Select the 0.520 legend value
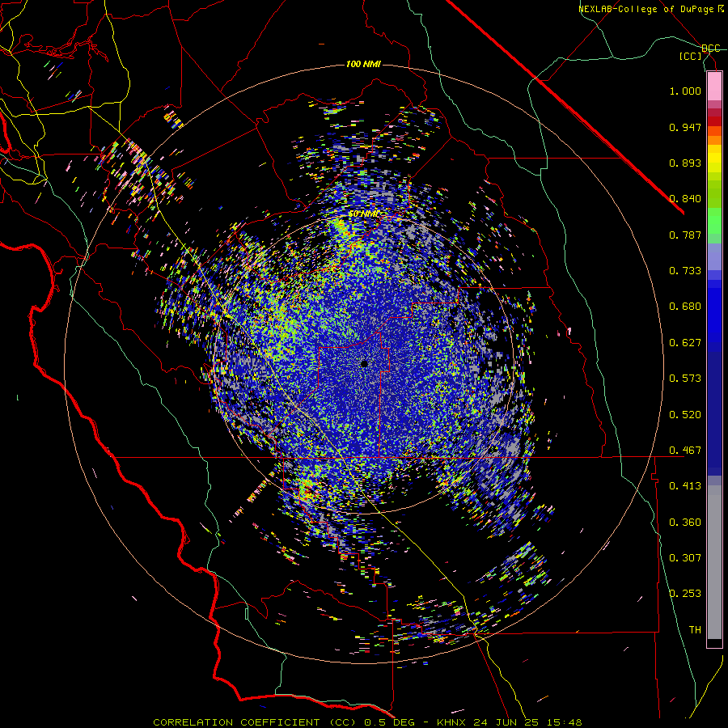 pos(685,415)
